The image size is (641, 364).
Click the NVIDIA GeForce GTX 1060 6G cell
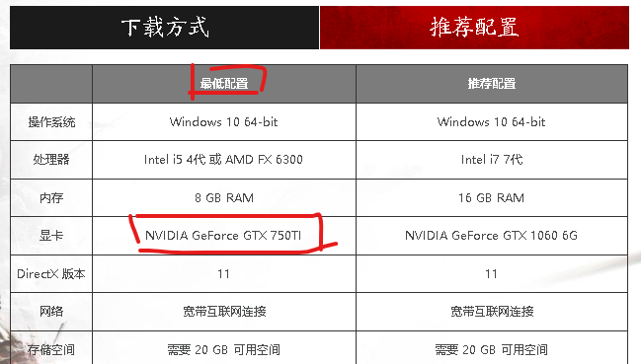click(492, 236)
